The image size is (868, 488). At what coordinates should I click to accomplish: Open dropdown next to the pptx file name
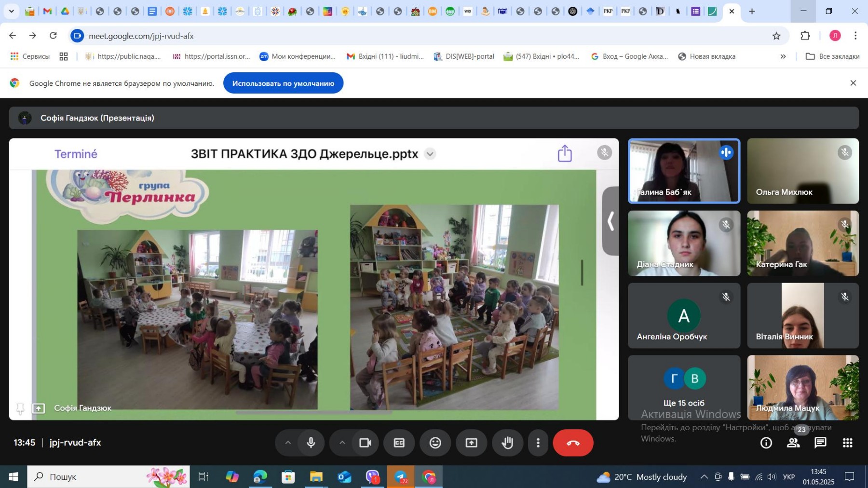(x=430, y=154)
